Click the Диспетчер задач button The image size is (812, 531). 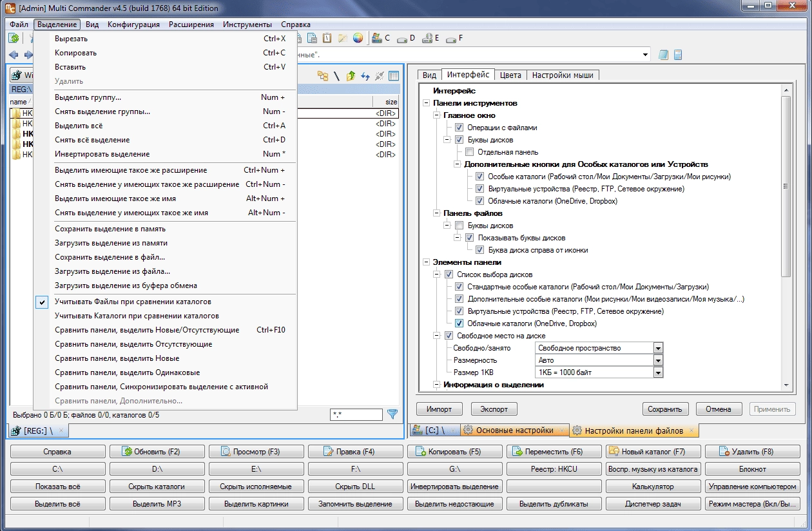point(653,504)
